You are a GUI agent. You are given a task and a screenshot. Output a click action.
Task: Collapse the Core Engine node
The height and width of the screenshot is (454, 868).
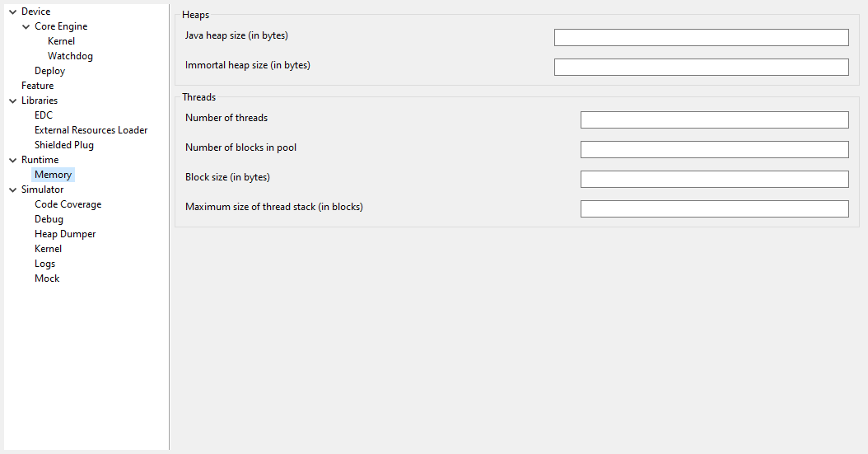pos(26,26)
